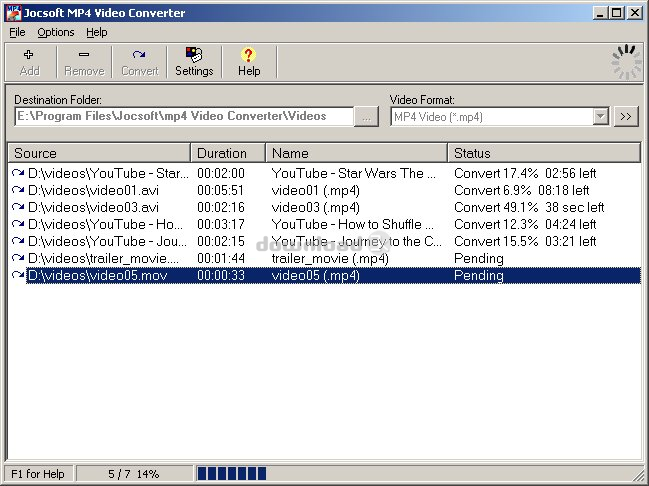Minimize the Jocsoft MP4 Video Converter window
Image resolution: width=649 pixels, height=486 pixels.
pos(600,13)
